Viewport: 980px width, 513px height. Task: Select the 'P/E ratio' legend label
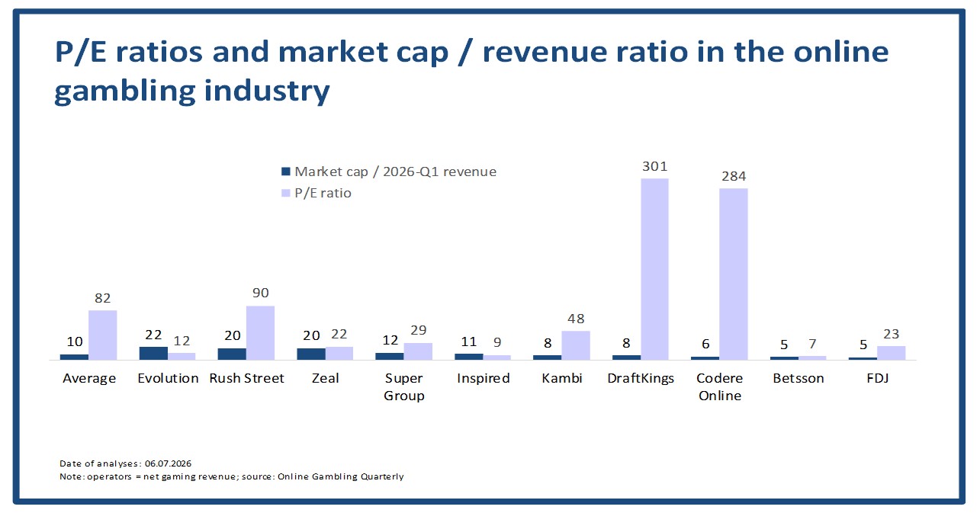[x=323, y=193]
